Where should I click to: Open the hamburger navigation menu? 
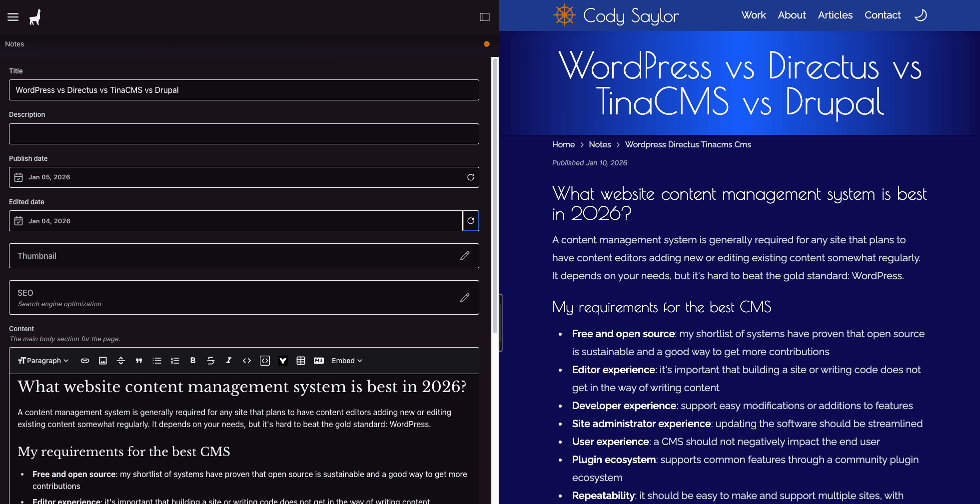[x=13, y=17]
